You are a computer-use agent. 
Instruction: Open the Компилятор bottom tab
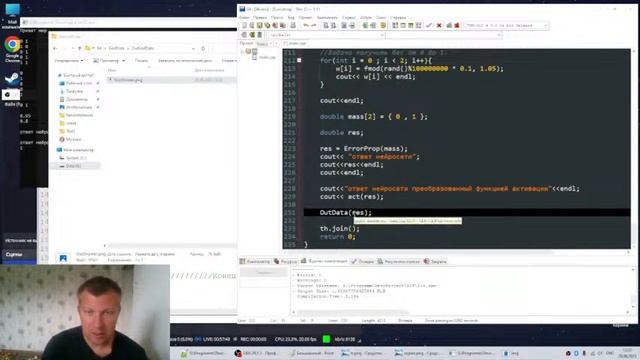coord(255,261)
